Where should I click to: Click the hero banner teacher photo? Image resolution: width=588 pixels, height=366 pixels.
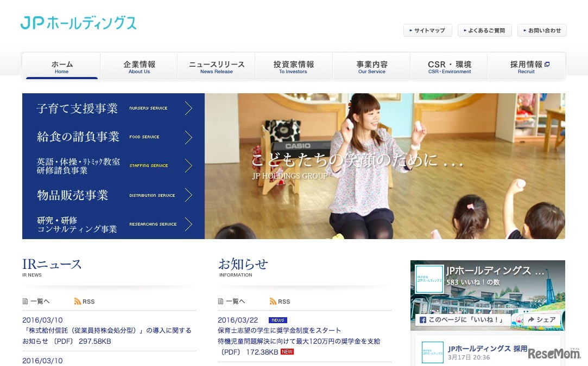point(385,166)
